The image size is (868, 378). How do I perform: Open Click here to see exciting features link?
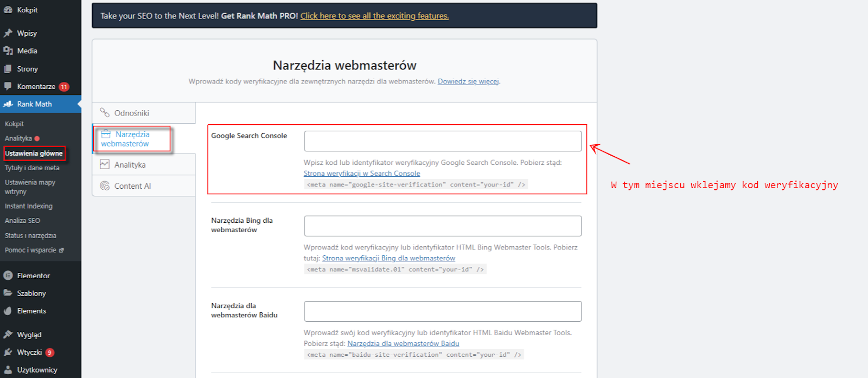(x=374, y=16)
